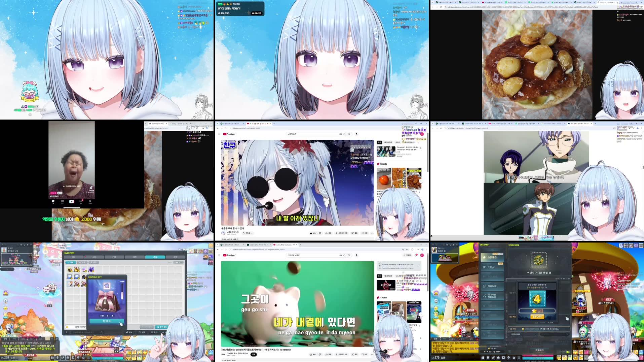This screenshot has width=644, height=362.
Task: Click the create button above piggy bank video
Action: click(408, 255)
